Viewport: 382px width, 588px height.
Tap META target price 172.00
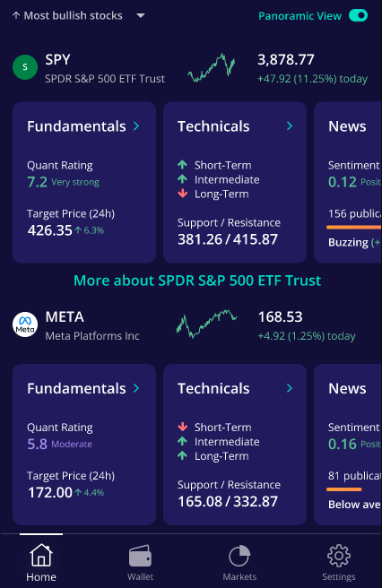(x=50, y=492)
